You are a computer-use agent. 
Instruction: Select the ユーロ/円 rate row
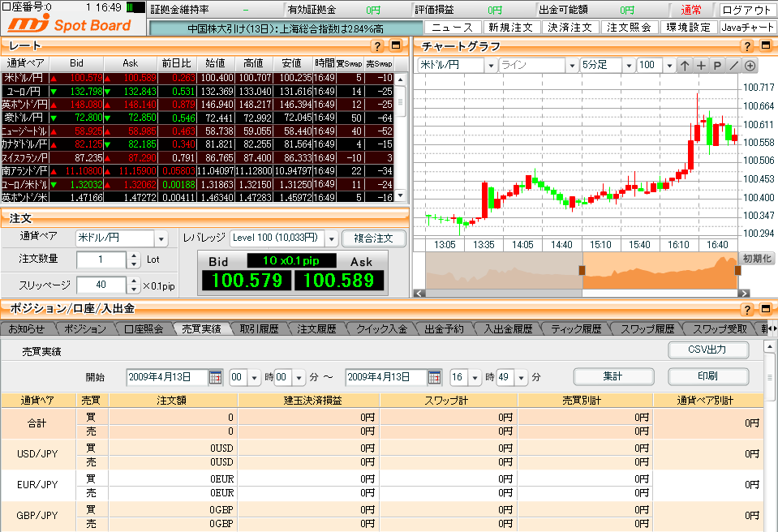pos(198,91)
